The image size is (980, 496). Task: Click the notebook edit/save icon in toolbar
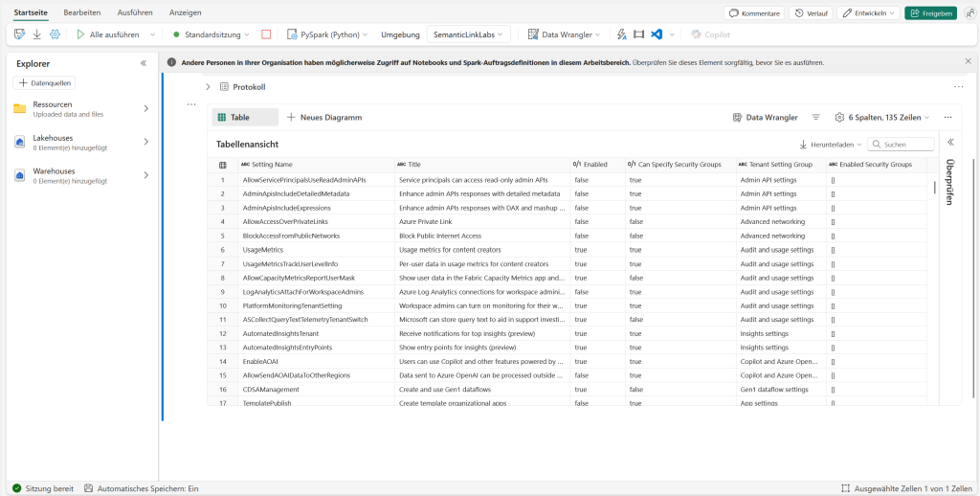[x=19, y=34]
